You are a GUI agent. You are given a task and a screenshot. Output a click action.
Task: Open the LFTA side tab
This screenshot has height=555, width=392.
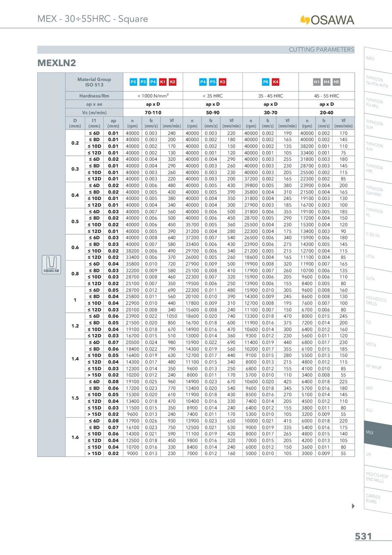click(377, 257)
